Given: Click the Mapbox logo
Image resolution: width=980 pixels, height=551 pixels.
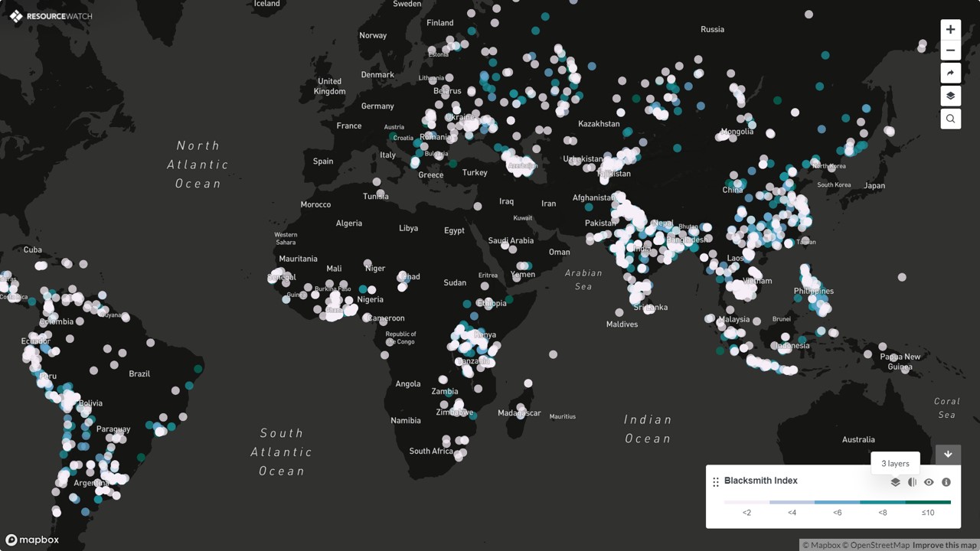Looking at the screenshot, I should 32,540.
